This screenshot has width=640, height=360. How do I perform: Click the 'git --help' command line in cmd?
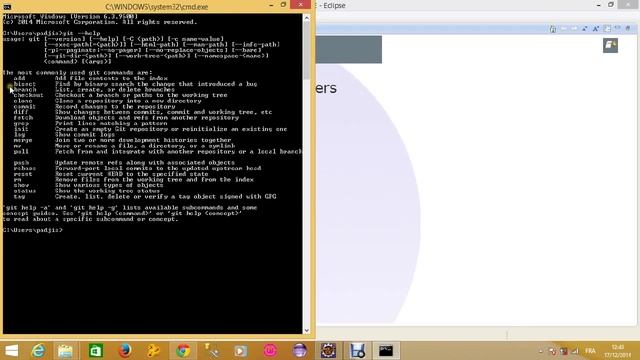pyautogui.click(x=51, y=33)
